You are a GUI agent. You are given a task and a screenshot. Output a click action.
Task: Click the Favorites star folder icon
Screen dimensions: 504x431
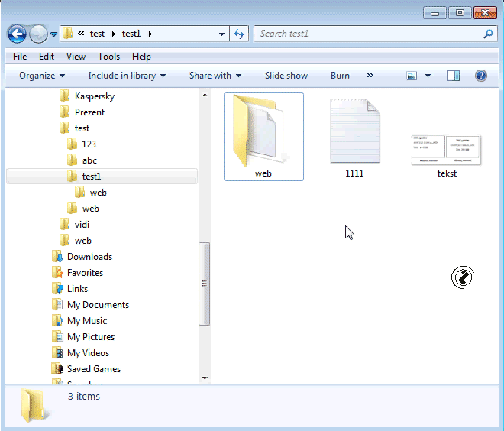[57, 272]
